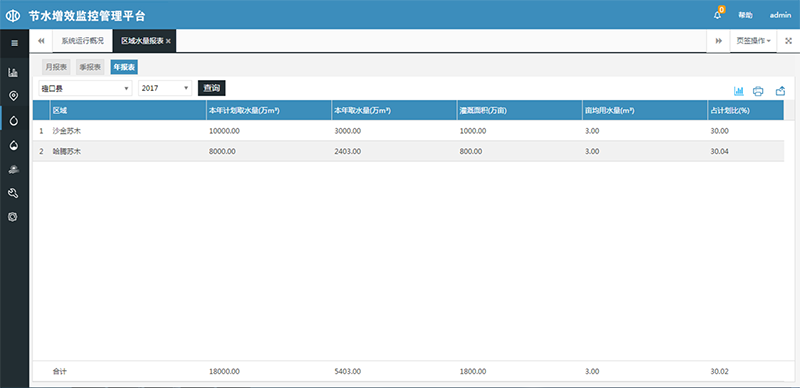Click the 18000.00 total cell

[x=224, y=372]
